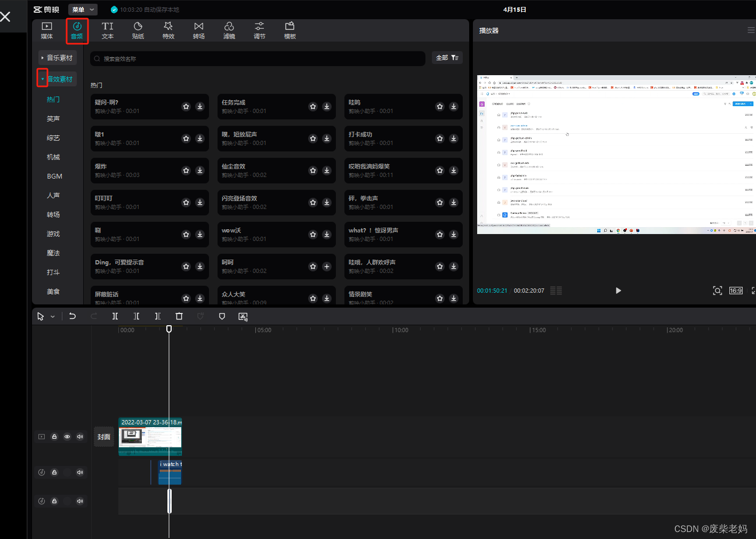The width and height of the screenshot is (756, 539).
Task: Click the search sound effect name field
Action: tap(258, 59)
